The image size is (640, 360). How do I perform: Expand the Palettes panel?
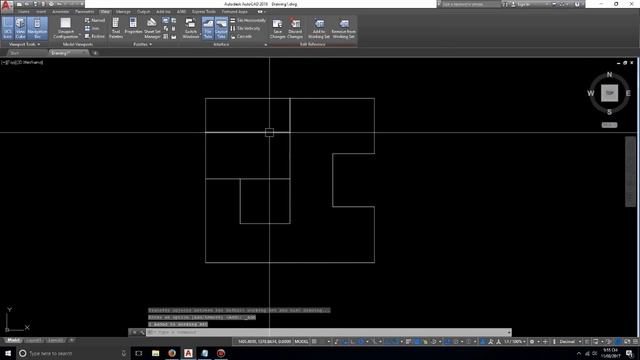tap(142, 44)
